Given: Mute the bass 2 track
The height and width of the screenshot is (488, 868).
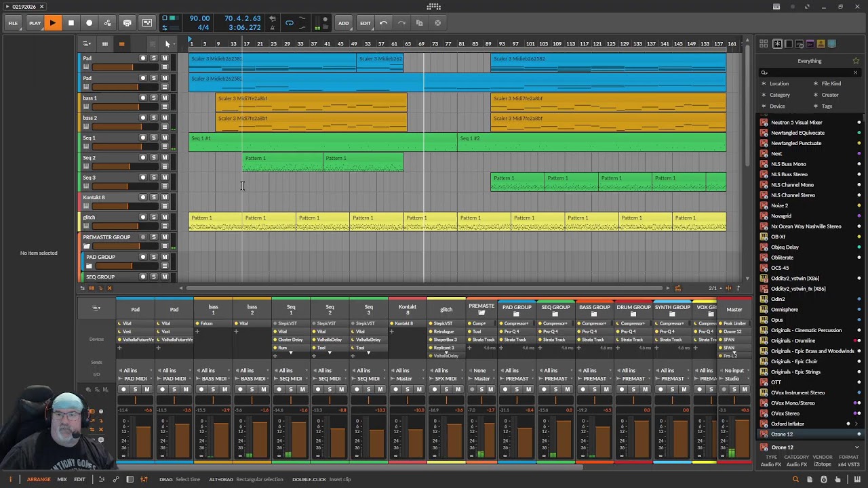Looking at the screenshot, I should (164, 118).
